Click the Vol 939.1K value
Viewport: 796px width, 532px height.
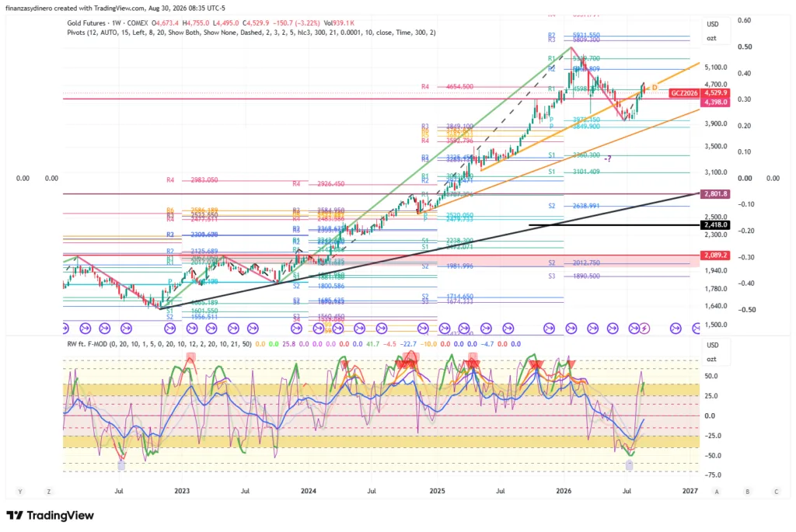pyautogui.click(x=339, y=23)
